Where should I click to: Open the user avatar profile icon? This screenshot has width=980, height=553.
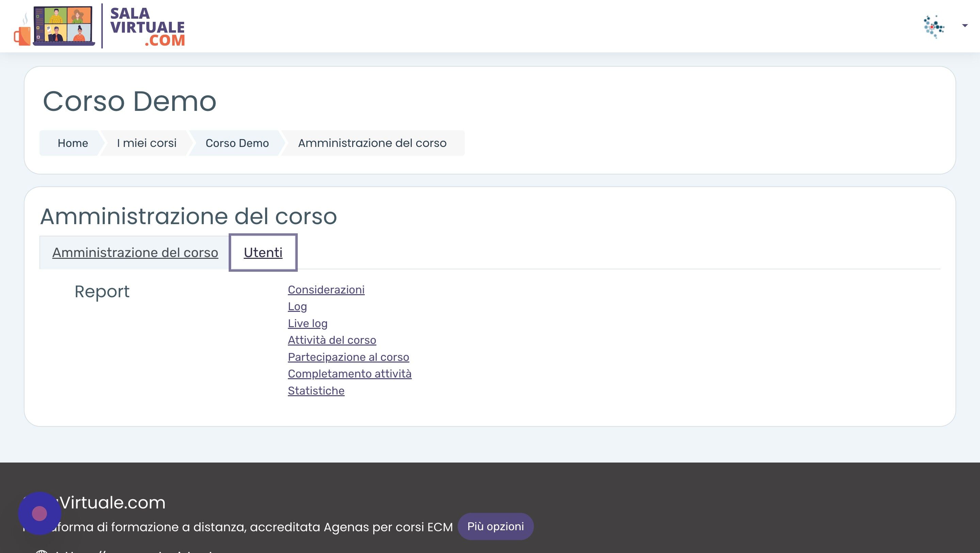pyautogui.click(x=934, y=26)
